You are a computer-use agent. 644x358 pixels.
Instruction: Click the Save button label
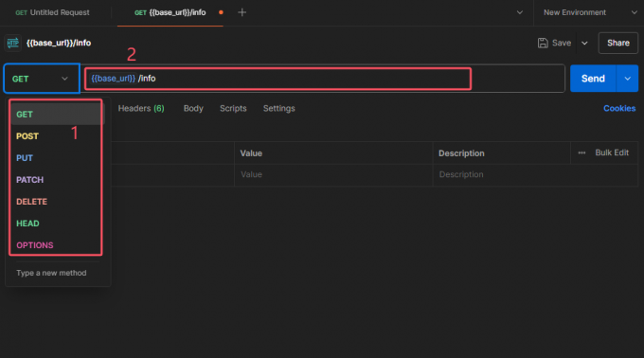tap(562, 44)
